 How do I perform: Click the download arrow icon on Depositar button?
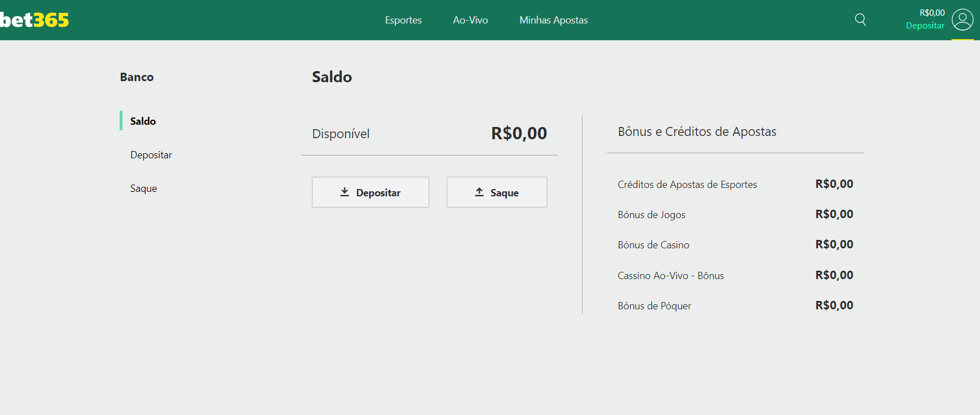click(345, 192)
